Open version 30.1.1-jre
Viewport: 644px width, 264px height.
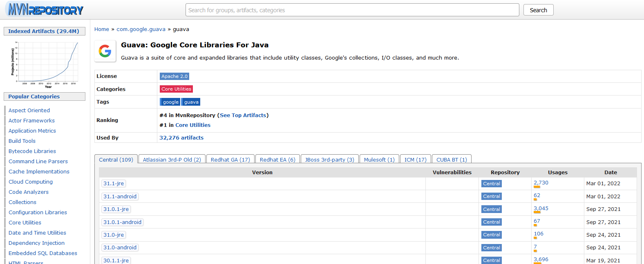point(116,260)
